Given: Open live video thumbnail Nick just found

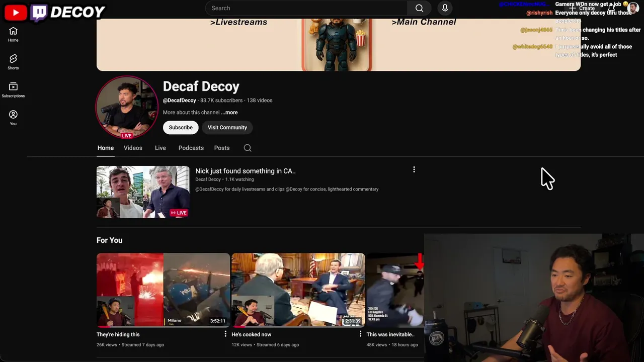Looking at the screenshot, I should point(143,192).
